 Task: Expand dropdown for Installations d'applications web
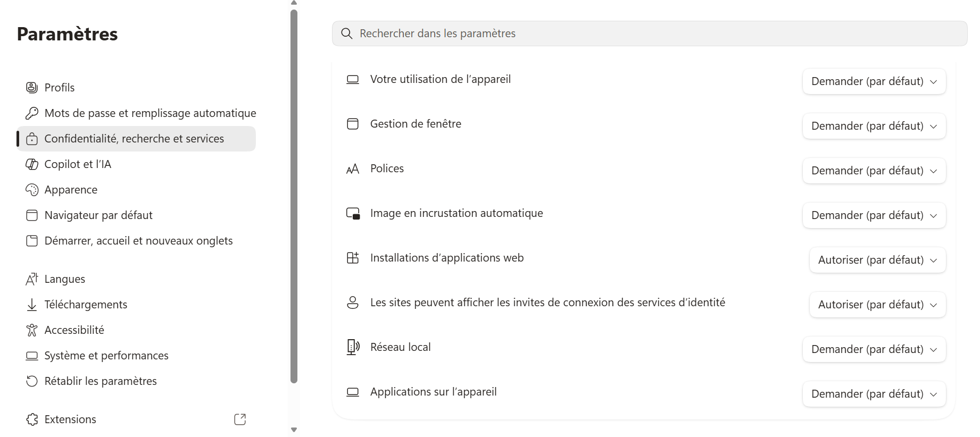point(878,260)
